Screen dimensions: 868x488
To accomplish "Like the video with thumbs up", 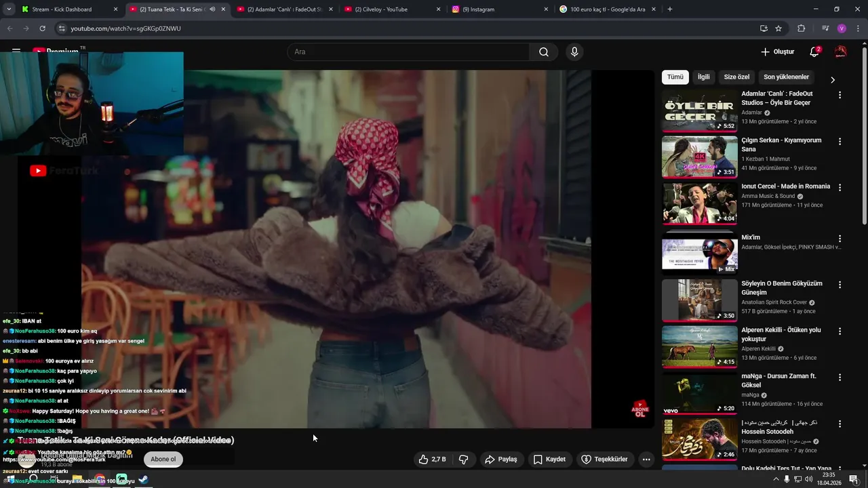I will pos(432,459).
